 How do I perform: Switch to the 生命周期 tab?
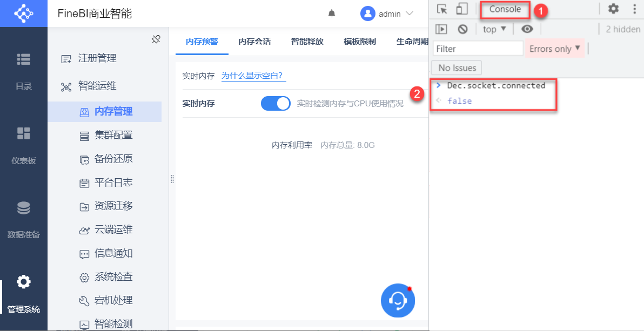(412, 42)
